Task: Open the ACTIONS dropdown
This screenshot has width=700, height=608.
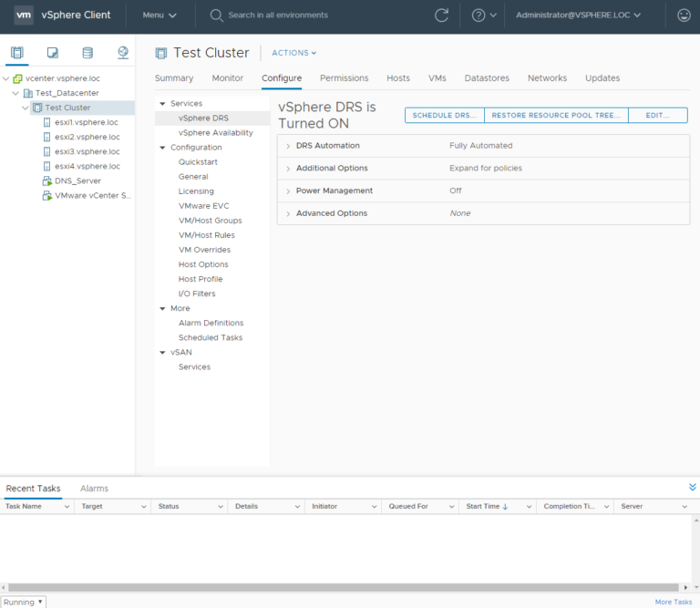Action: coord(294,53)
